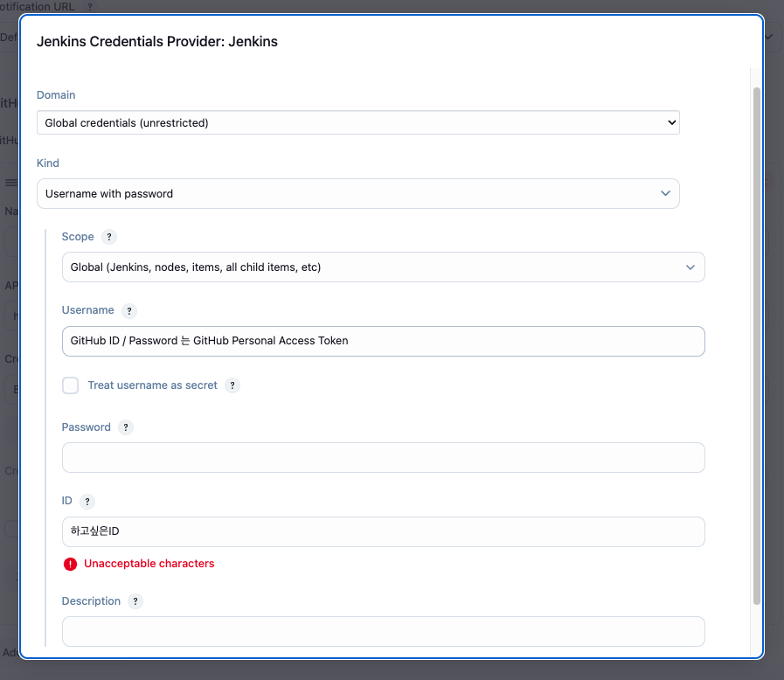Viewport: 784px width, 680px height.
Task: Open the Scope dropdown Global Jenkins nodes
Action: 384,267
